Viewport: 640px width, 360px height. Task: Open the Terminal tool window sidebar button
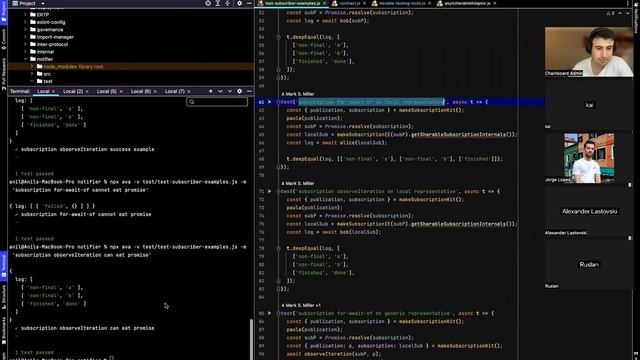coord(3,265)
